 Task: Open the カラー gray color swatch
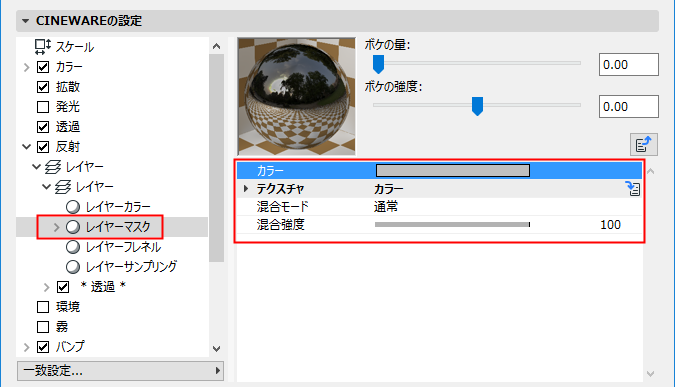tap(453, 170)
